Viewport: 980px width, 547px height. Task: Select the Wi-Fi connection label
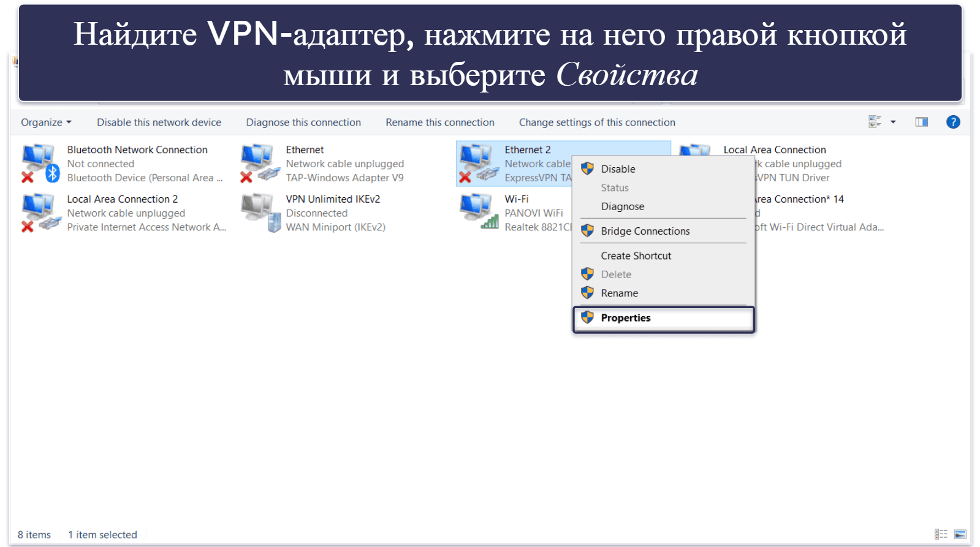click(517, 199)
